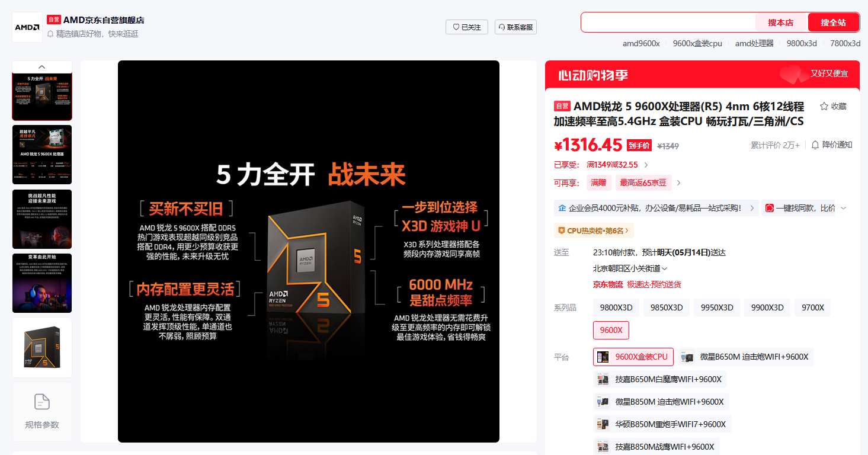Screen dimensions: 868x455
Task: Select the 挑战超凡性能 thumbnail
Action: click(x=42, y=219)
